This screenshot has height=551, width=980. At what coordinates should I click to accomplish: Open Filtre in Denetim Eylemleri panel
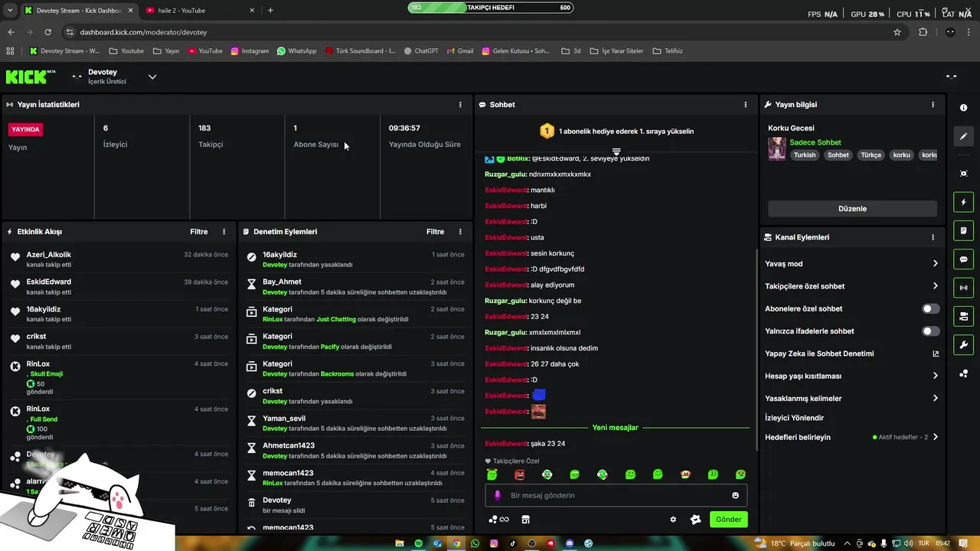[435, 231]
